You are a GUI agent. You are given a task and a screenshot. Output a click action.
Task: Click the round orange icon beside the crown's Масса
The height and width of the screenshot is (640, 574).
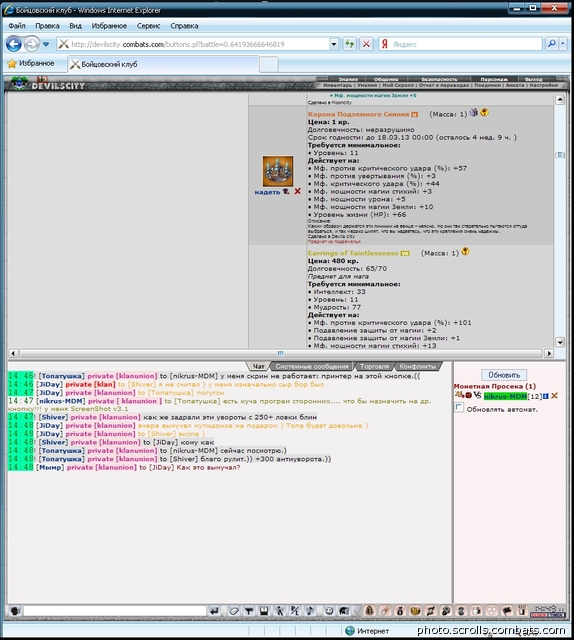coord(485,112)
